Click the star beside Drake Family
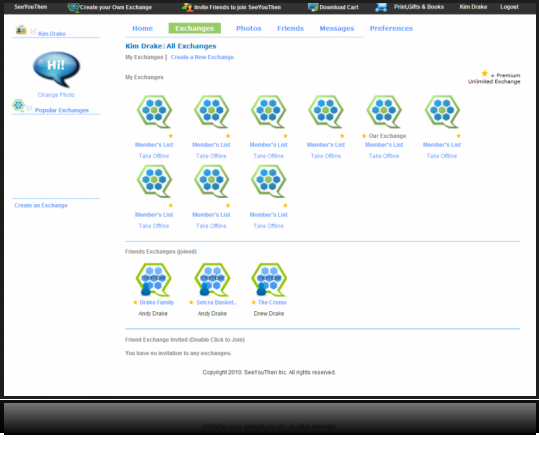539x470 pixels. (135, 302)
